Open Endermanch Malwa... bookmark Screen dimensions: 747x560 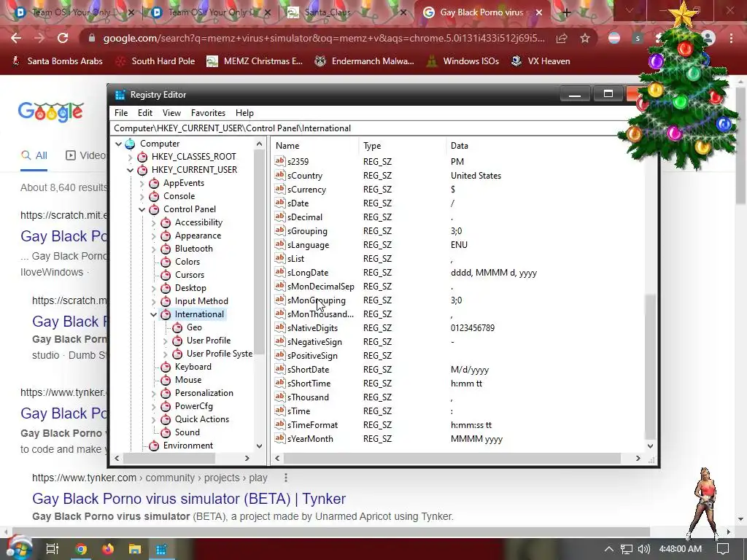tap(365, 61)
